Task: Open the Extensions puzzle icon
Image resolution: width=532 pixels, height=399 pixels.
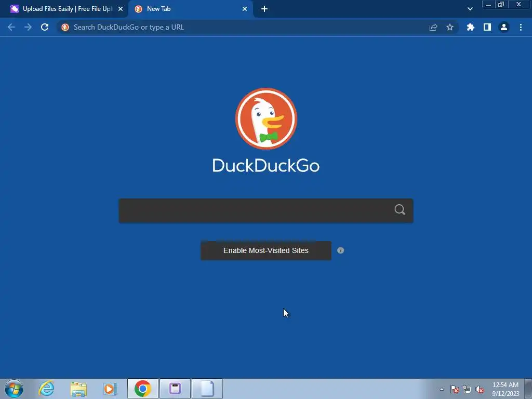Action: [470, 27]
